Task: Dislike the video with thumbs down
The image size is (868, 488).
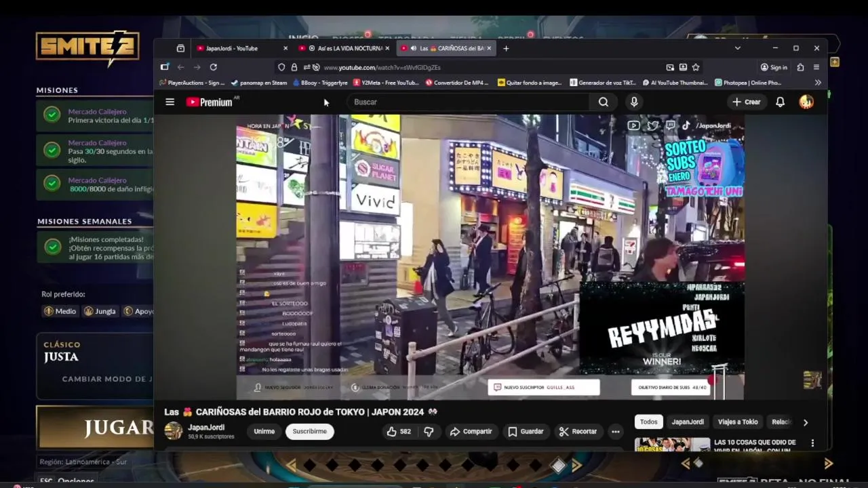Action: tap(429, 431)
